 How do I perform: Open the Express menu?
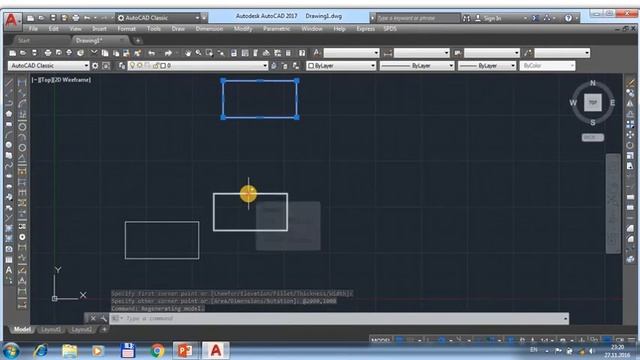pyautogui.click(x=365, y=29)
